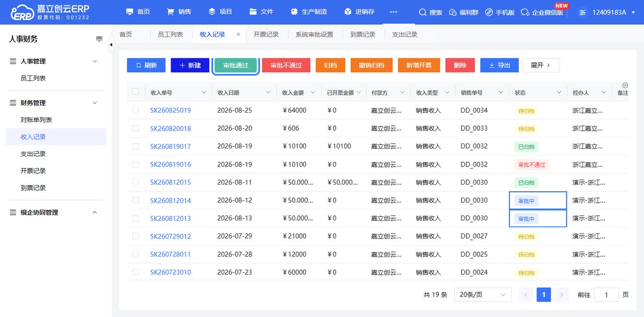Open the 收入日期 column filter dropdown
644x317 pixels.
pyautogui.click(x=268, y=93)
